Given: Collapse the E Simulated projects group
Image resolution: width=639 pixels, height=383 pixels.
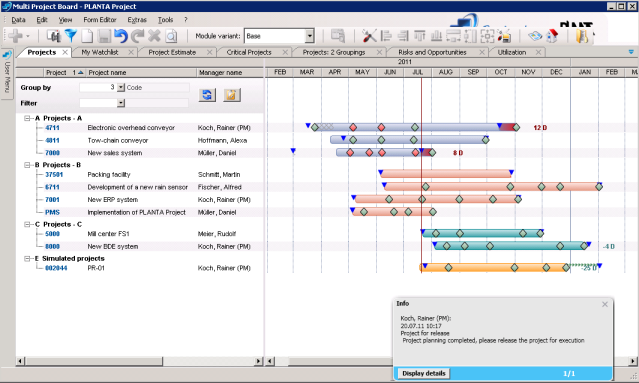Looking at the screenshot, I should [27, 258].
